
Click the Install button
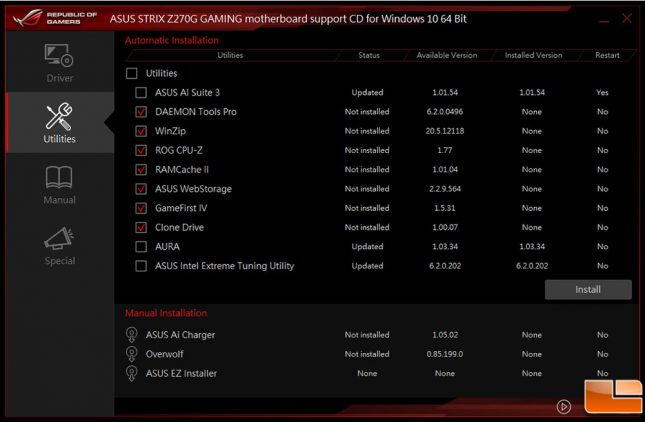pos(588,290)
